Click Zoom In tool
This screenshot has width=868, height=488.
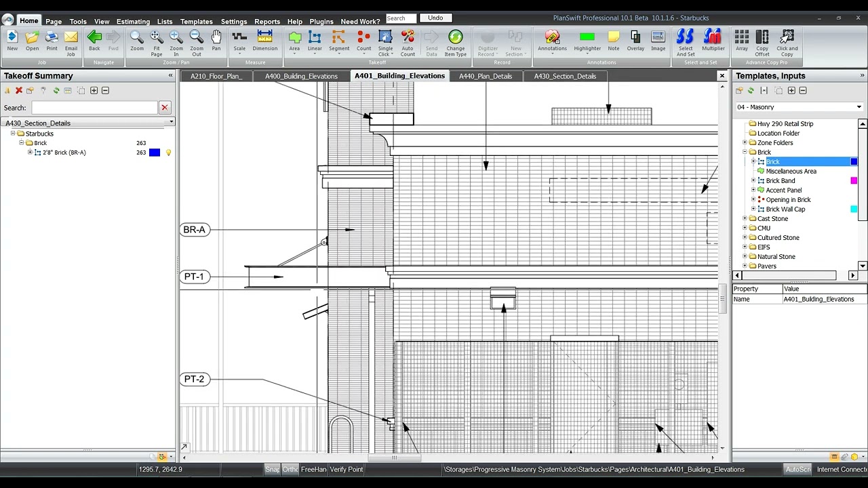pyautogui.click(x=176, y=42)
